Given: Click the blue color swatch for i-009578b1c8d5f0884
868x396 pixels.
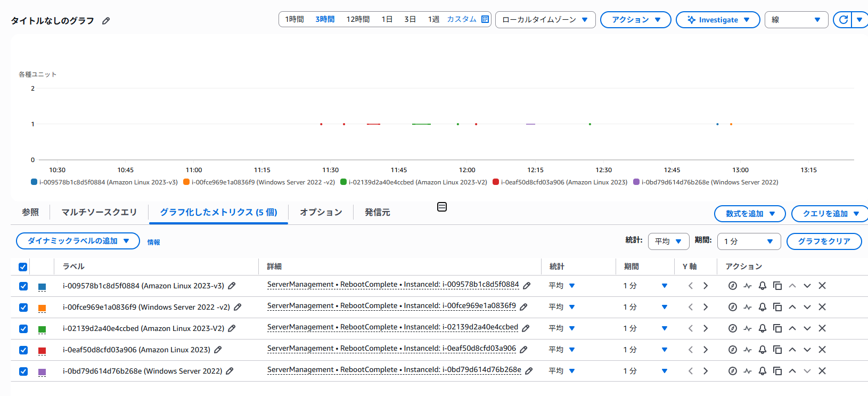Looking at the screenshot, I should 42,287.
